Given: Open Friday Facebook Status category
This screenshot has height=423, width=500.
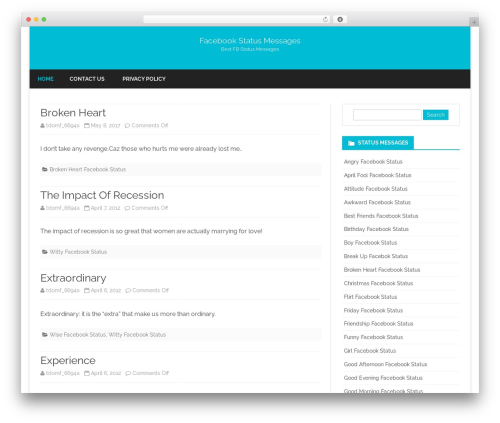Looking at the screenshot, I should (373, 310).
